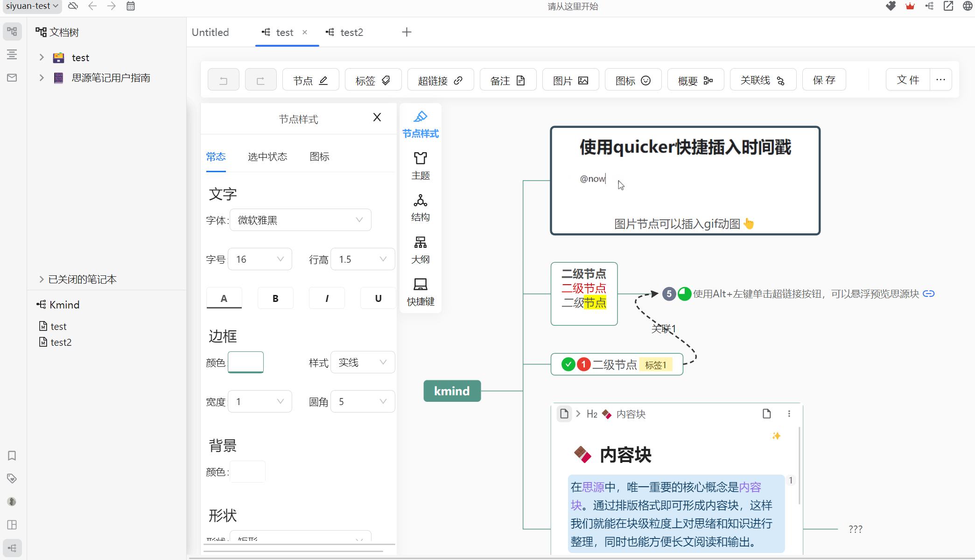Open the 圆角 corner radius dropdown
Image resolution: width=975 pixels, height=560 pixels.
point(363,402)
